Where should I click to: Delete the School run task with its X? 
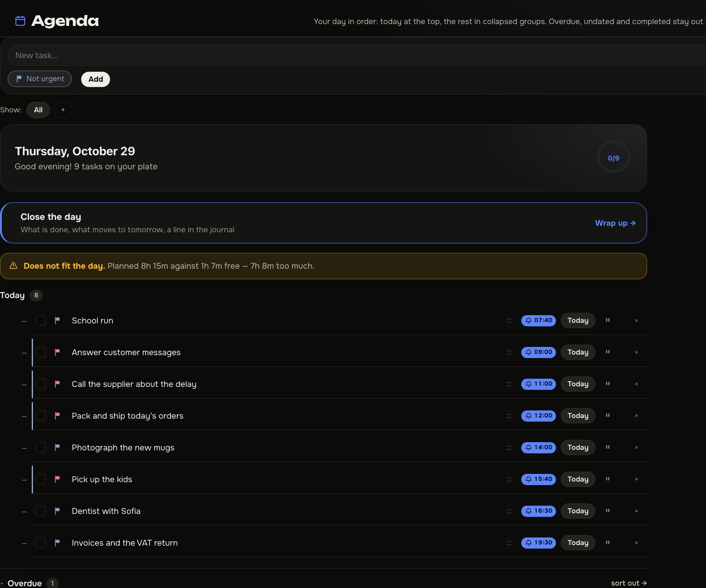[x=636, y=320]
